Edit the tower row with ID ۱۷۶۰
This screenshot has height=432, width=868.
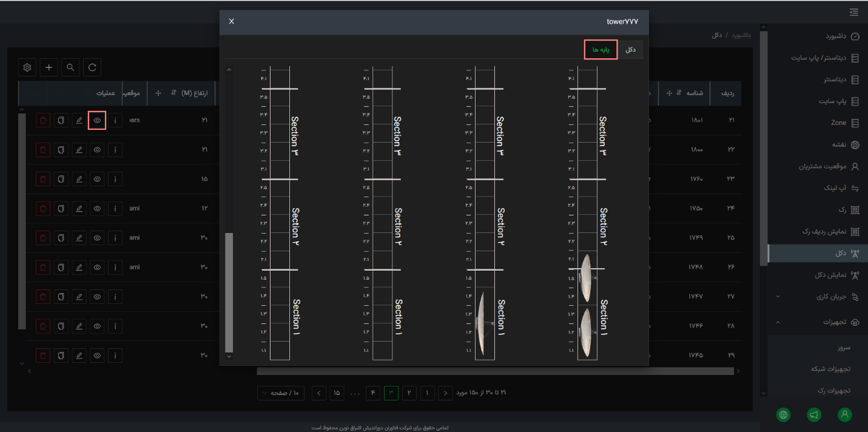coord(79,179)
